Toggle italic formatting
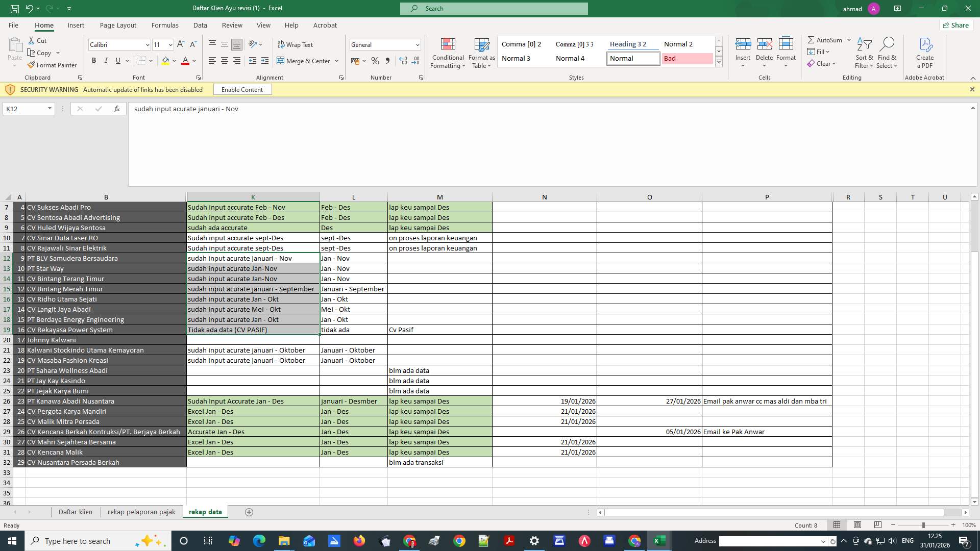980x551 pixels. (x=106, y=61)
